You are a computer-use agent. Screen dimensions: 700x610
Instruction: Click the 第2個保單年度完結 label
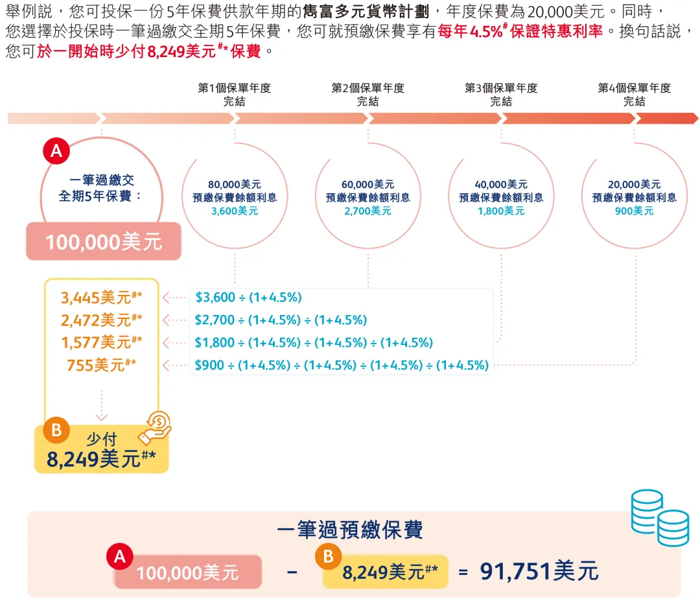pyautogui.click(x=368, y=94)
